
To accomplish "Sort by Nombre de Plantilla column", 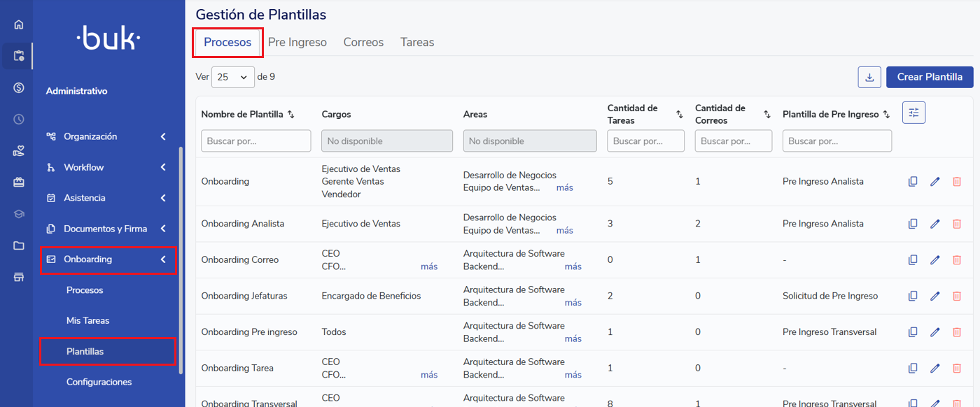I will pyautogui.click(x=291, y=115).
